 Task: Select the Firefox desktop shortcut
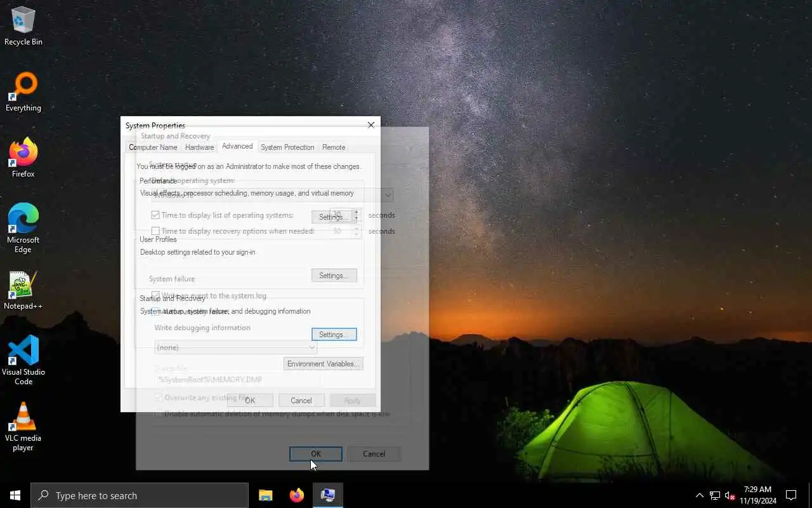23,159
